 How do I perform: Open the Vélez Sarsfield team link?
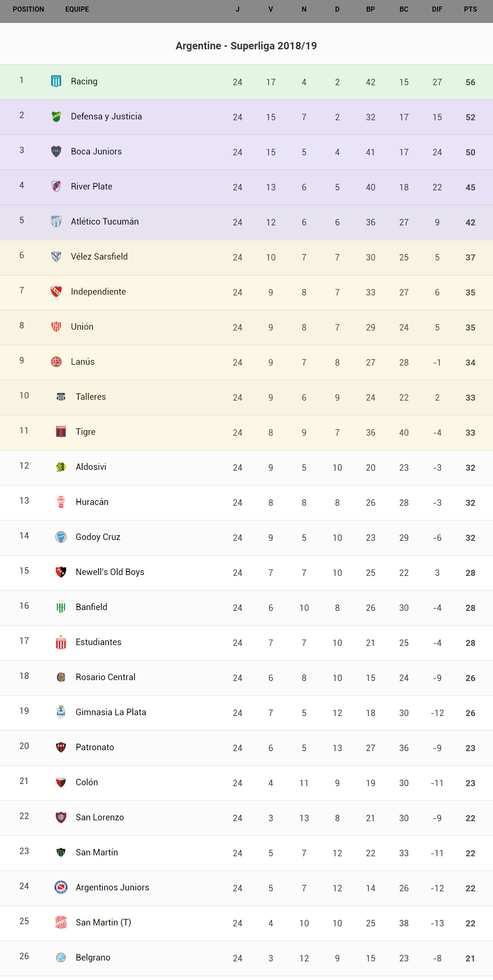click(99, 257)
